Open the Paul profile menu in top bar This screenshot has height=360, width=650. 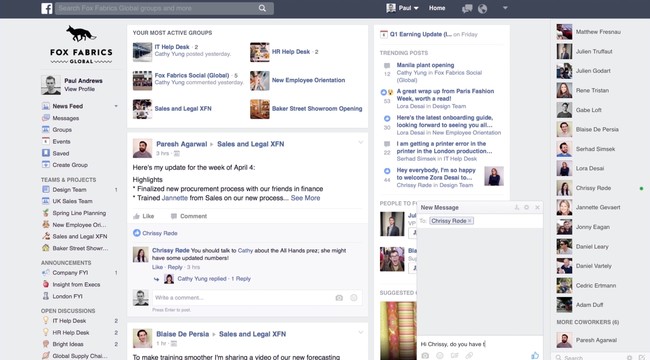(x=402, y=8)
